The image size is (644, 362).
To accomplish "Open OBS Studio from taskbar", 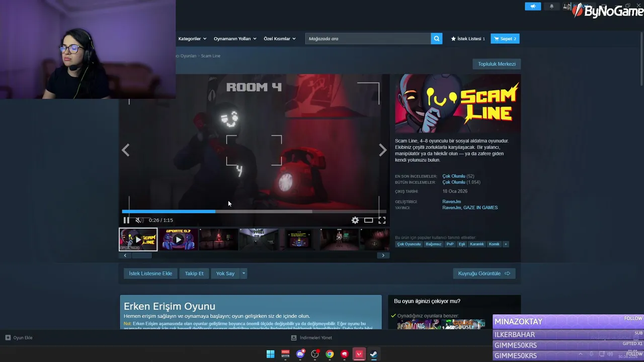I will (x=315, y=354).
